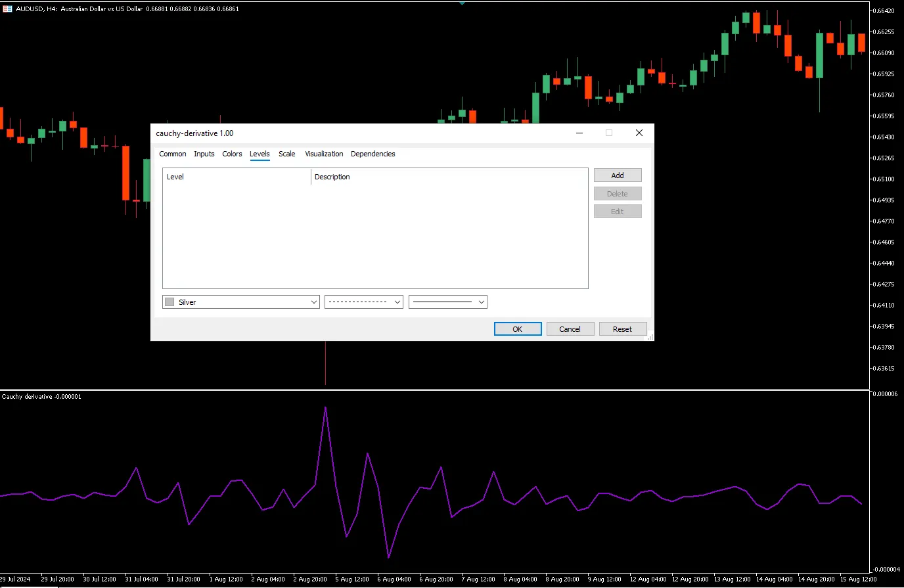Click the 0.63615 price axis label
Screen dimensions: 904x588
pos(884,369)
